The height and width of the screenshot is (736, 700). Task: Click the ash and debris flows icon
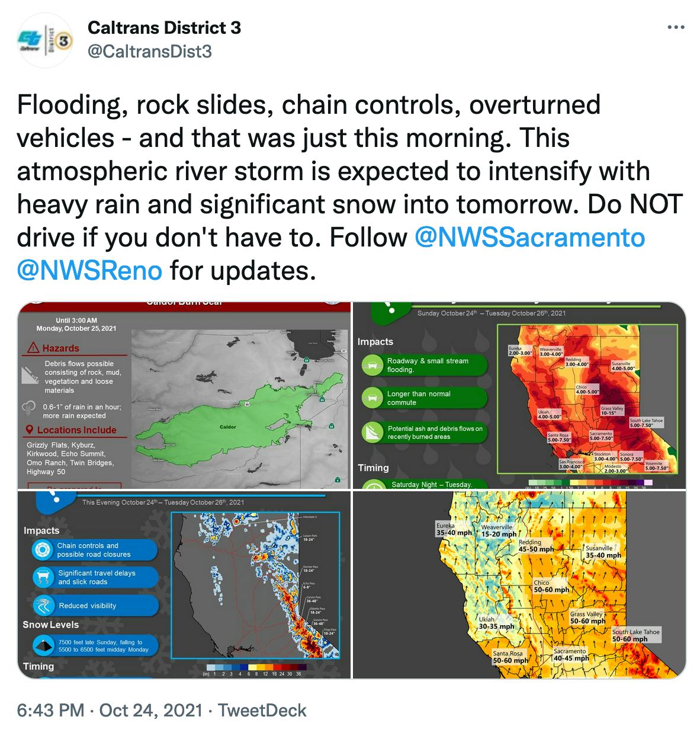pyautogui.click(x=373, y=433)
